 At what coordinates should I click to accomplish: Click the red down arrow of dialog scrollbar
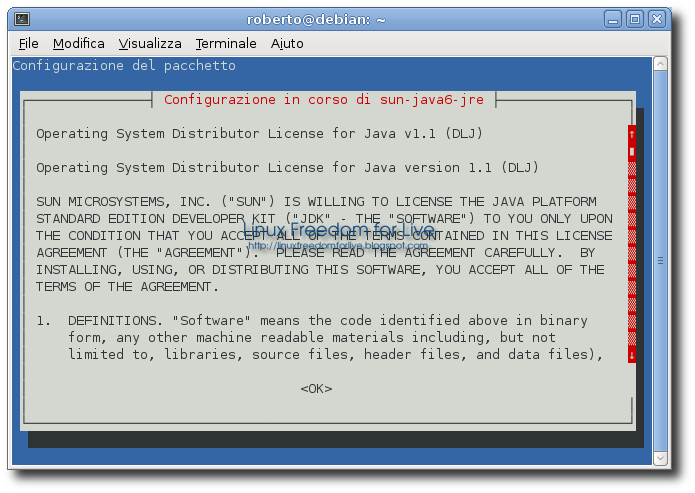[x=632, y=355]
